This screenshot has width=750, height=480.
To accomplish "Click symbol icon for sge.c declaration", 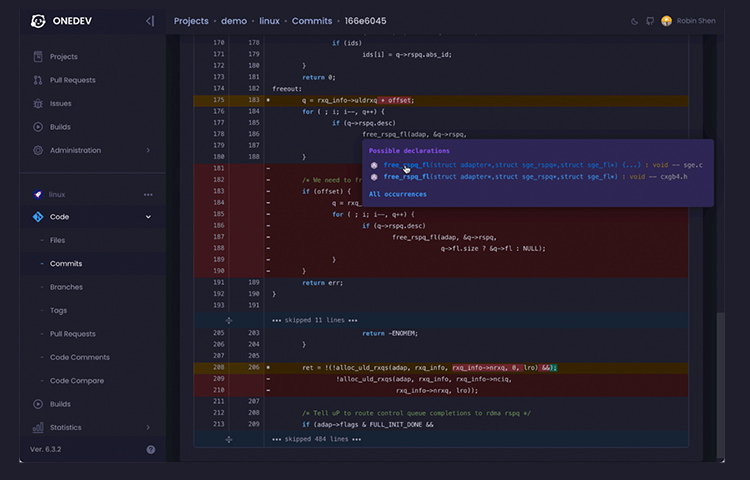I will click(374, 165).
